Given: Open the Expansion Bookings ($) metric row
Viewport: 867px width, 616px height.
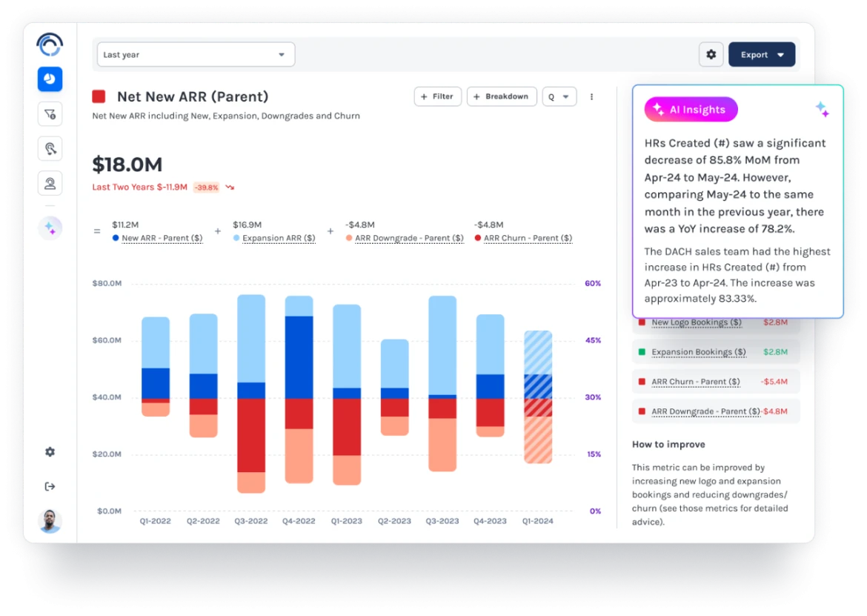Looking at the screenshot, I should [x=698, y=352].
